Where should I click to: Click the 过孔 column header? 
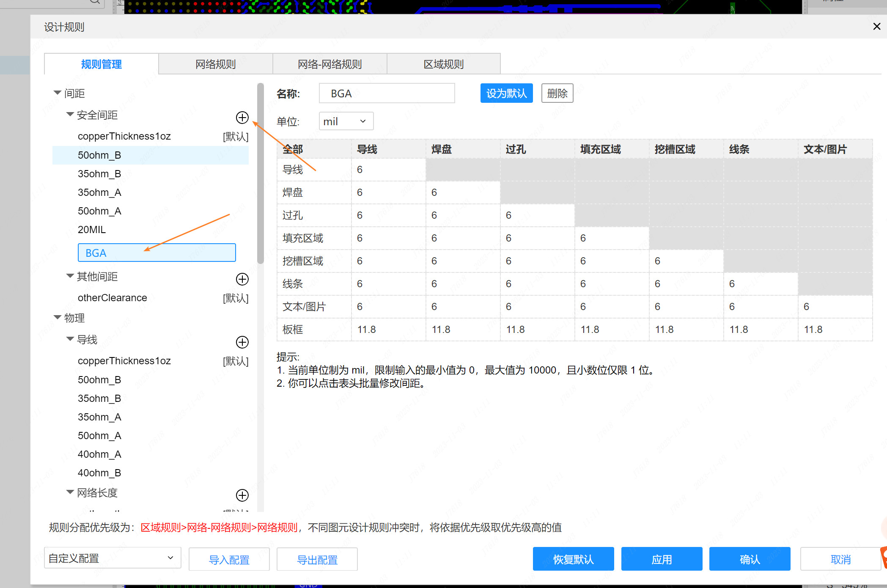(537, 149)
